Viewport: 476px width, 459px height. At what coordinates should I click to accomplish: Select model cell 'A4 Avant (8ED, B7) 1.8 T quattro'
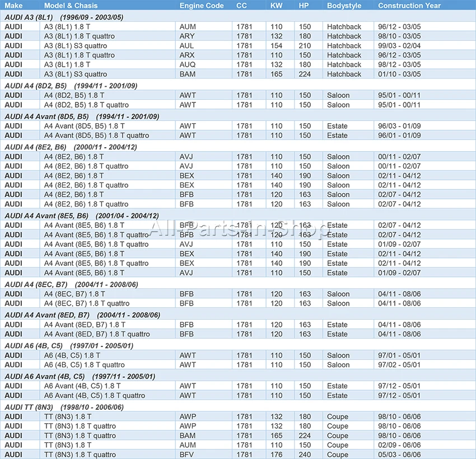click(97, 334)
